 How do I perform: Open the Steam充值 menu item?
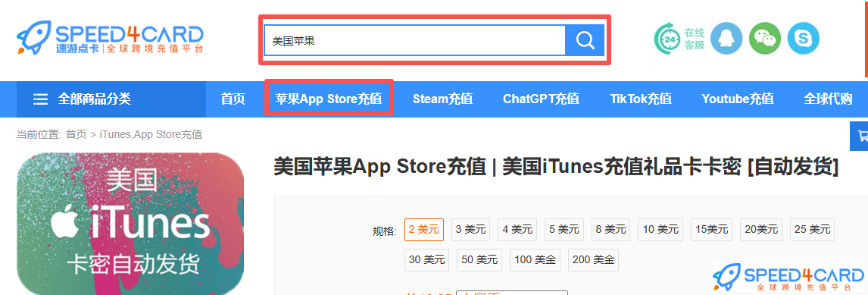pos(442,99)
